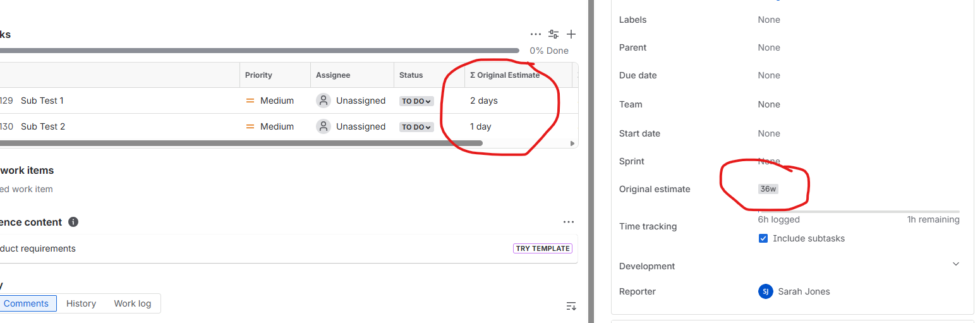Click Medium priority icon for Sub Test 2
The height and width of the screenshot is (323, 980).
pos(250,126)
